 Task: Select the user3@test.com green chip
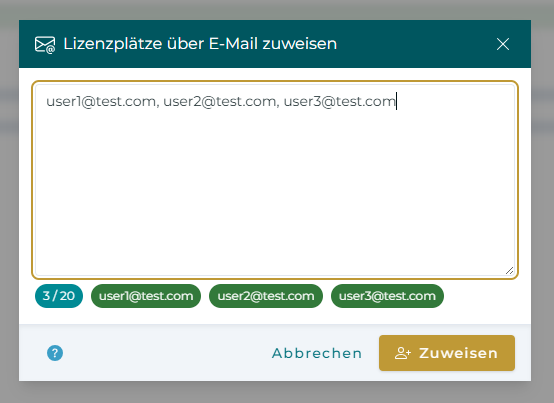pyautogui.click(x=387, y=296)
